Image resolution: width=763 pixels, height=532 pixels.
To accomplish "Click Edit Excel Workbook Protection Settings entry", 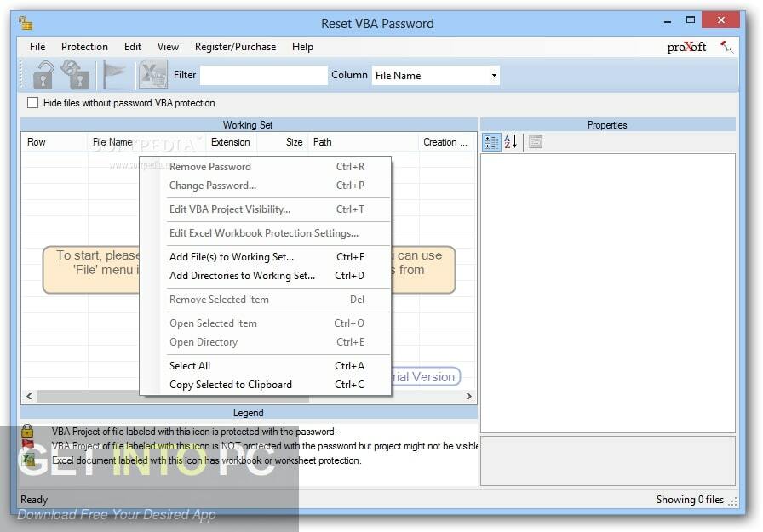I will (x=266, y=233).
